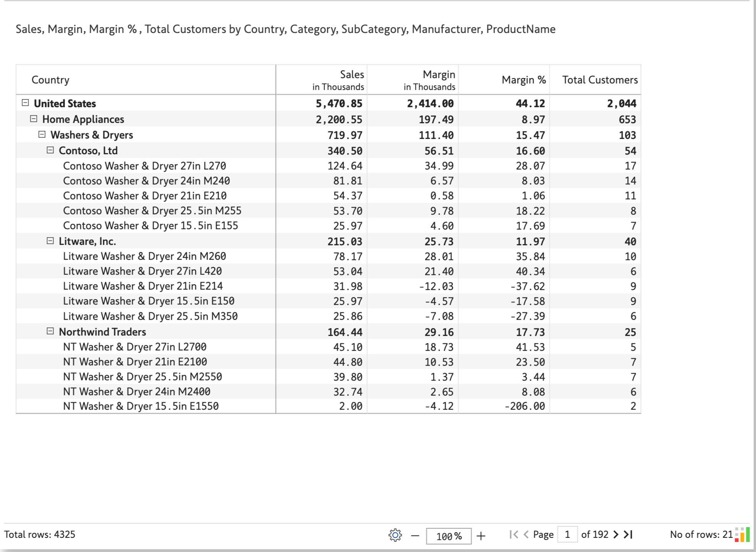Screen dimensions: 756x552
Task: Click the Sales in Thousands column header
Action: tap(321, 80)
